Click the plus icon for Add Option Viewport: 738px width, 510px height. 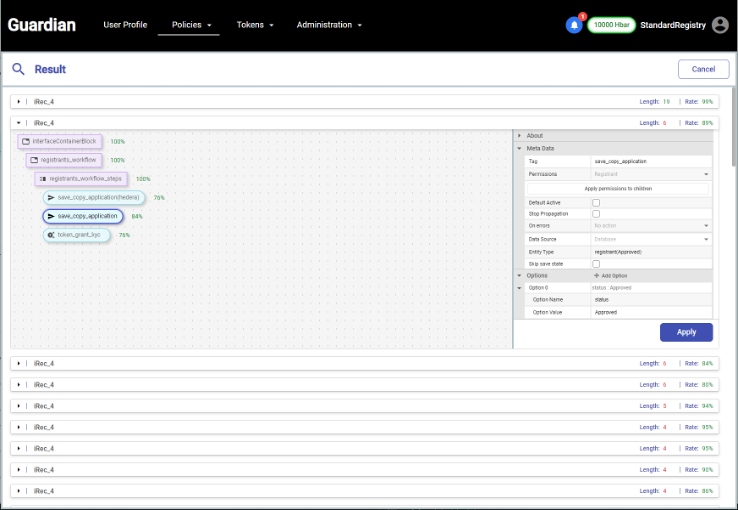click(597, 275)
